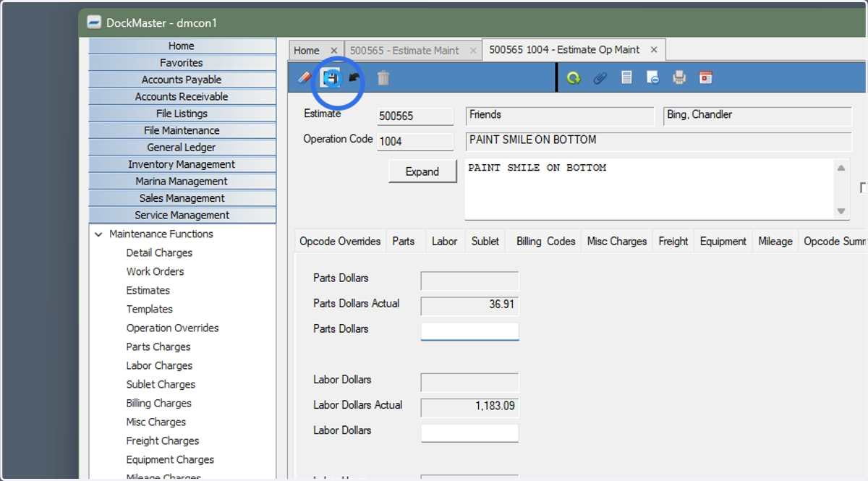Image resolution: width=868 pixels, height=481 pixels.
Task: Switch to the Home tab
Action: pos(307,51)
